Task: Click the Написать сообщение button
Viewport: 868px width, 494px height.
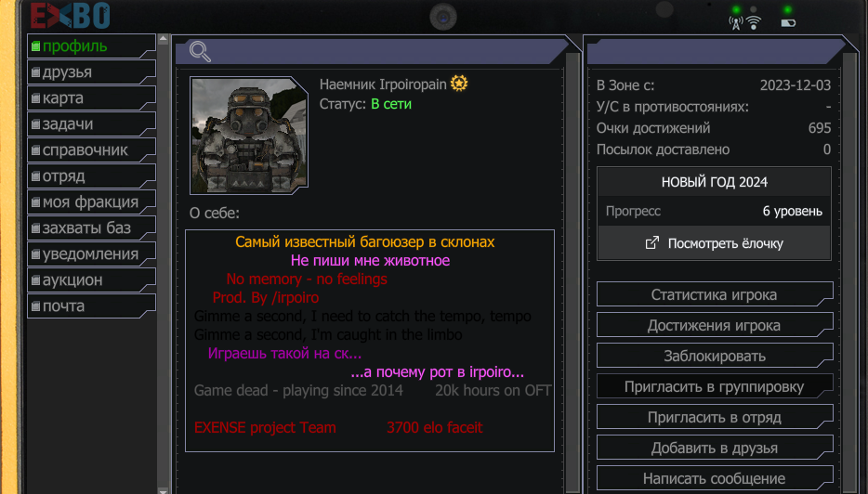Action: click(x=715, y=478)
